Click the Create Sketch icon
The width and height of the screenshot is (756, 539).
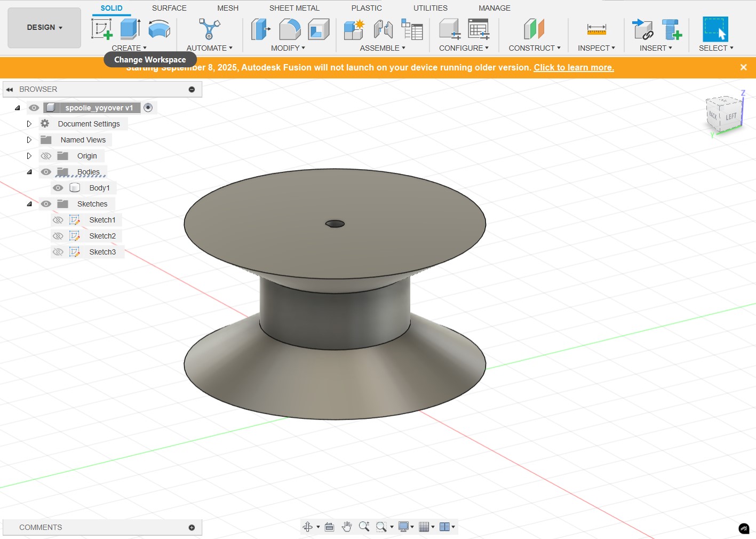coord(101,29)
